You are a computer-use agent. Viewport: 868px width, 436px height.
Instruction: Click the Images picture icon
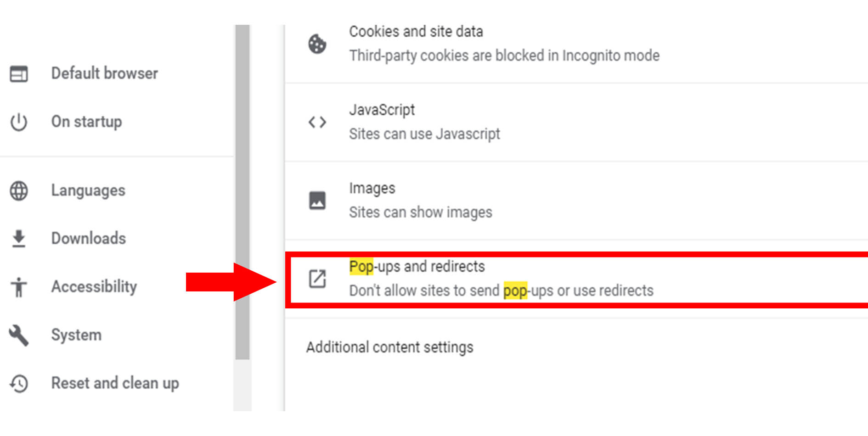point(317,201)
